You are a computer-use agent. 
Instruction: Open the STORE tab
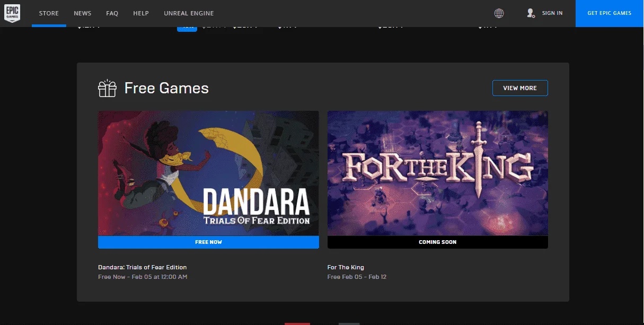tap(49, 13)
